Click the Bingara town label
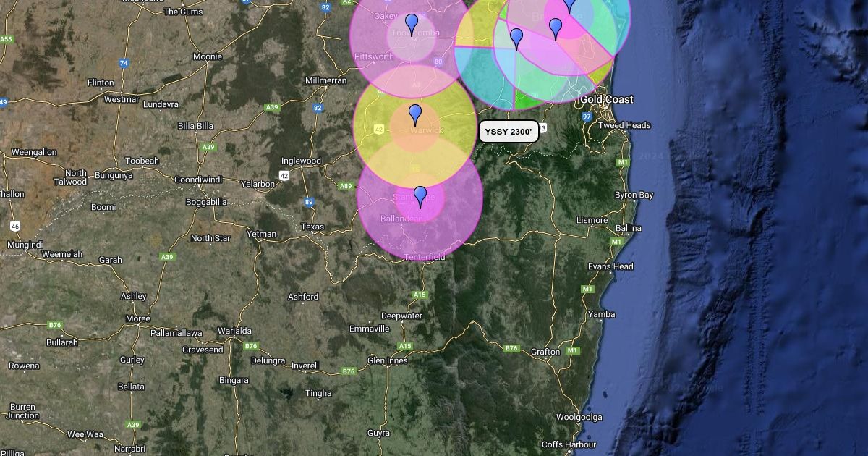This screenshot has height=456, width=868. click(234, 380)
